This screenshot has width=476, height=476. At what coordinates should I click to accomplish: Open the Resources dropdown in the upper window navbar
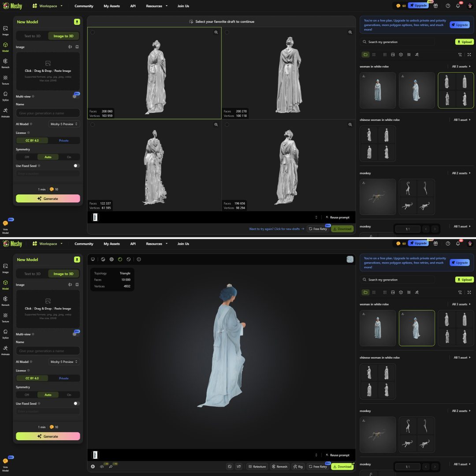coord(156,6)
